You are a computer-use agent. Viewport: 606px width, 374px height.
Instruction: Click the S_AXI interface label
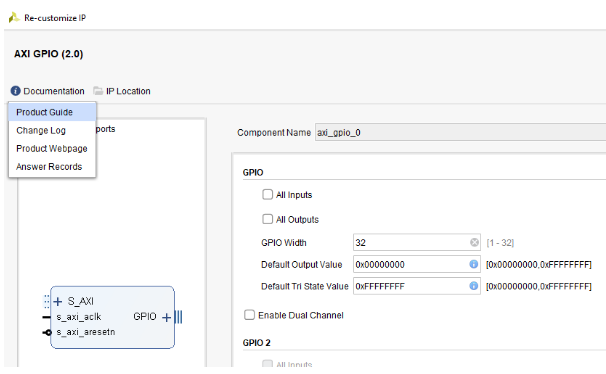[81, 301]
